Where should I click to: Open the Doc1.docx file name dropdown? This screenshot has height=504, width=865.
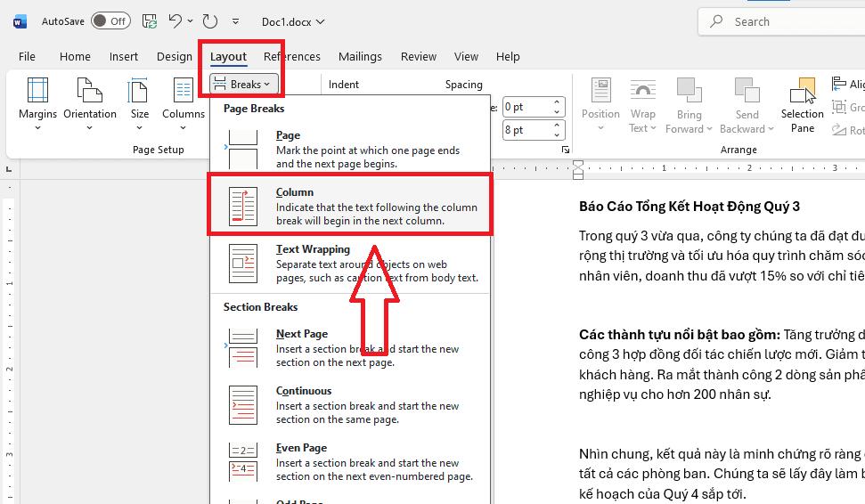click(x=293, y=22)
